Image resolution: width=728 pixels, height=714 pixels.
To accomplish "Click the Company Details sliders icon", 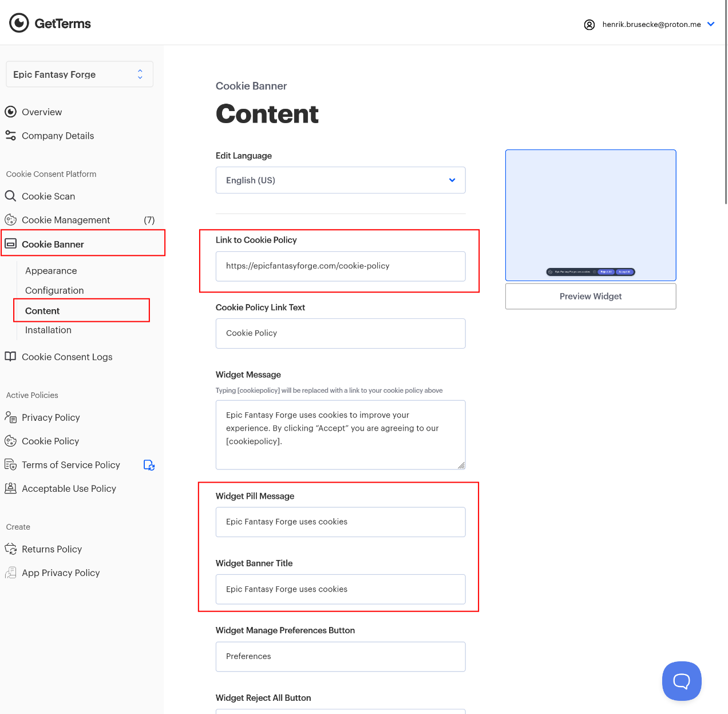I will [x=10, y=136].
